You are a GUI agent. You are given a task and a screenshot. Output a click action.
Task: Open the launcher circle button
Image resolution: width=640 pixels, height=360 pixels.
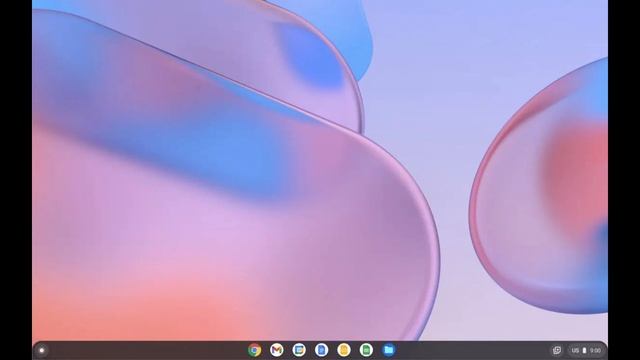click(42, 350)
